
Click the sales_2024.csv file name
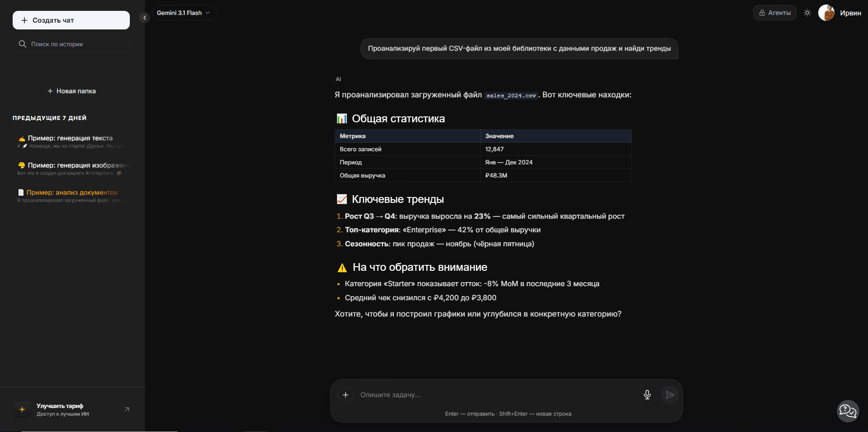point(511,96)
